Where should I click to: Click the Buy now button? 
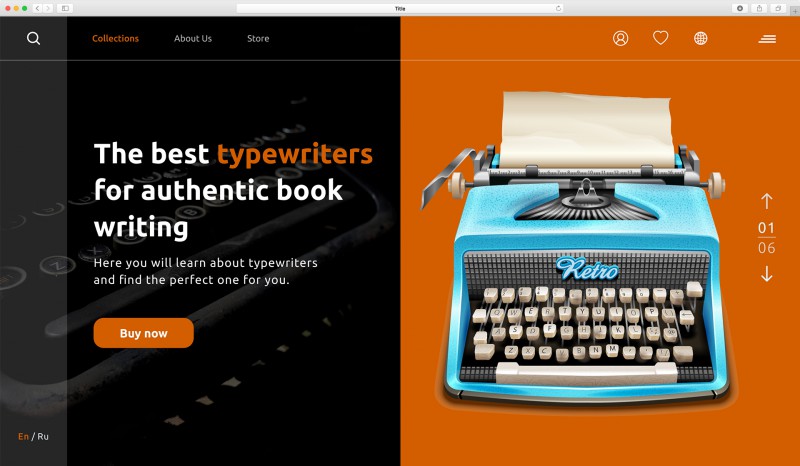tap(143, 333)
